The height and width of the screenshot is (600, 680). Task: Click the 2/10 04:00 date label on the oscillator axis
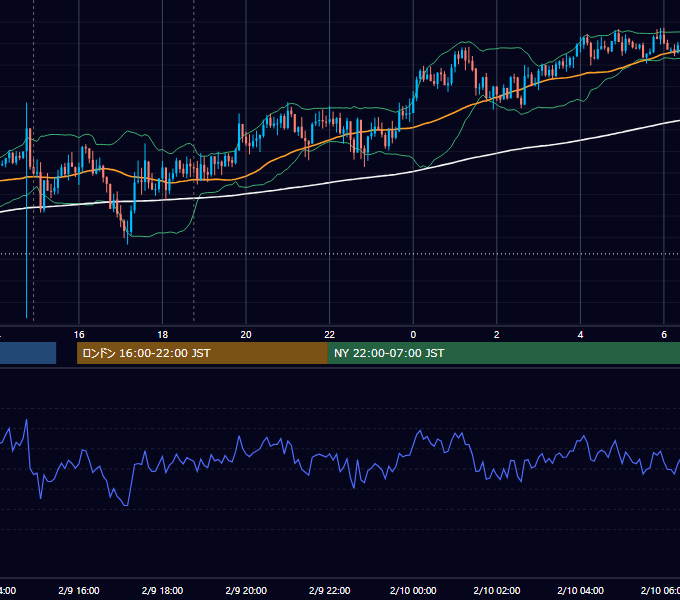point(580,590)
